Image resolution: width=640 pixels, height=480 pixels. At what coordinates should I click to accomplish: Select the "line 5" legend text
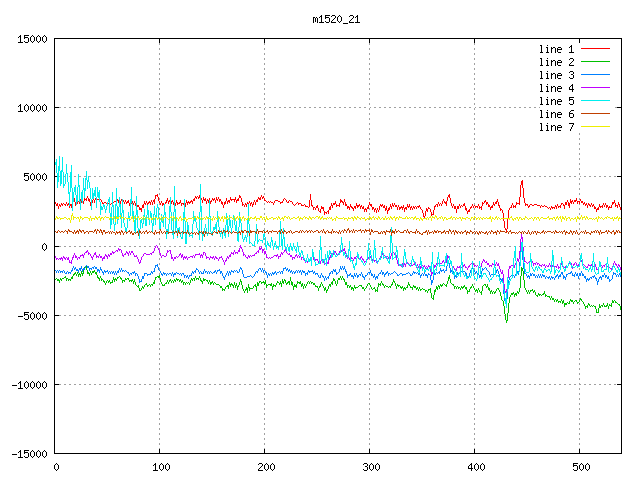pos(556,101)
